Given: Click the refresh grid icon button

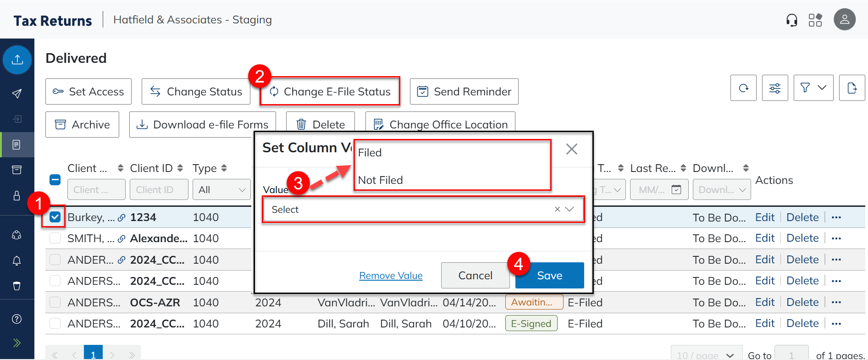Looking at the screenshot, I should 743,88.
